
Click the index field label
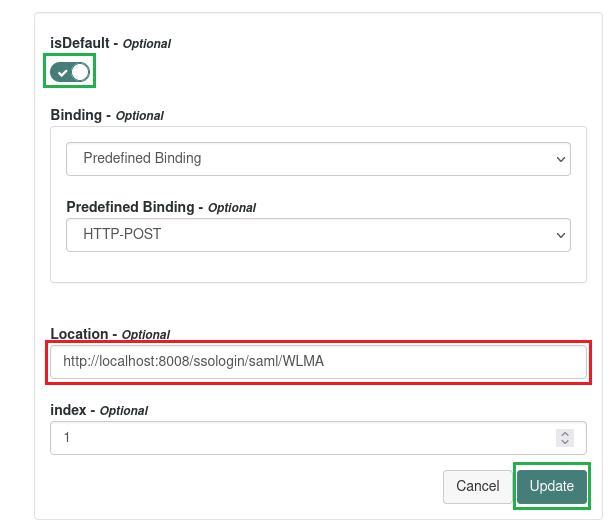(99, 410)
